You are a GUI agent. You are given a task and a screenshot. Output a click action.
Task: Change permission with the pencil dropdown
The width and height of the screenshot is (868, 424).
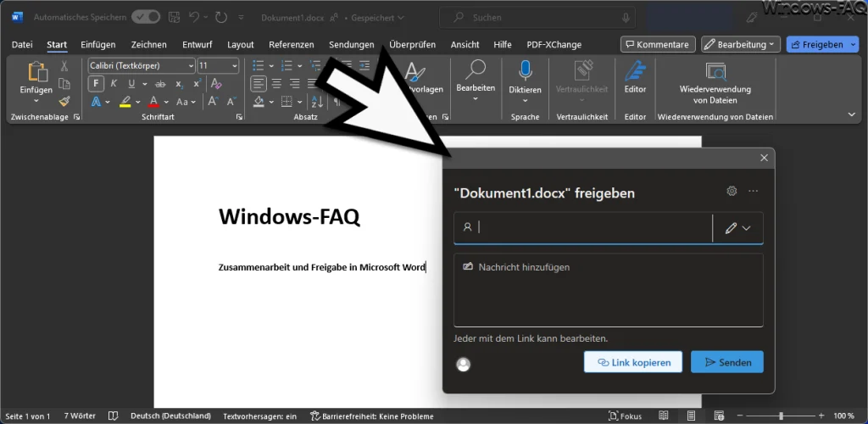[x=738, y=228]
